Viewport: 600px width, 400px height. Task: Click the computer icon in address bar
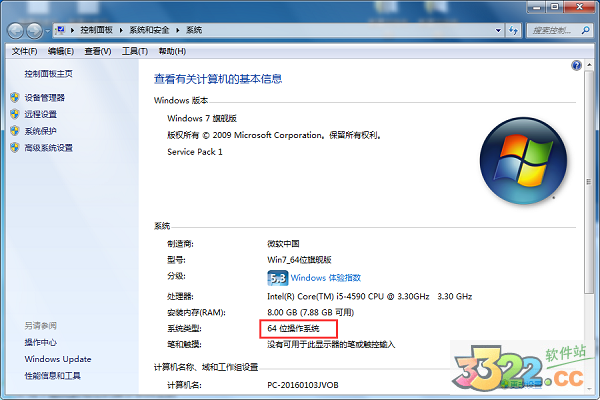(x=60, y=30)
